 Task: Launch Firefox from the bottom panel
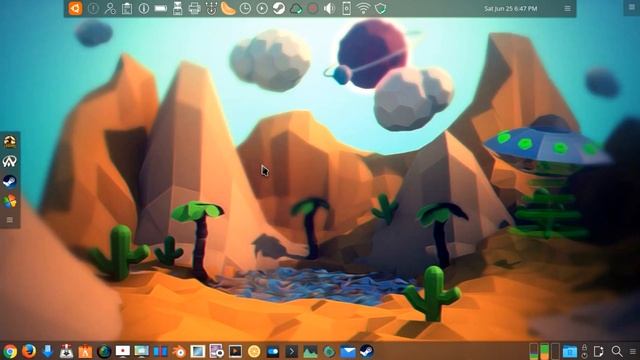(x=29, y=351)
